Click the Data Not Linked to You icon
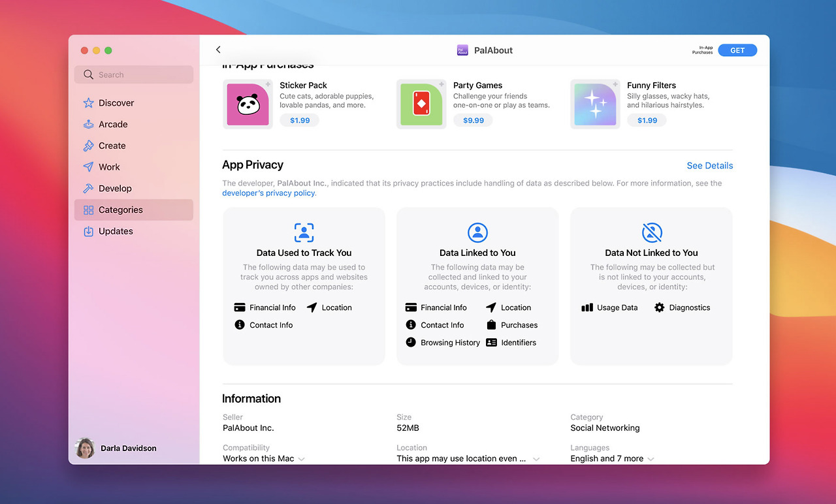836x504 pixels. 652,232
